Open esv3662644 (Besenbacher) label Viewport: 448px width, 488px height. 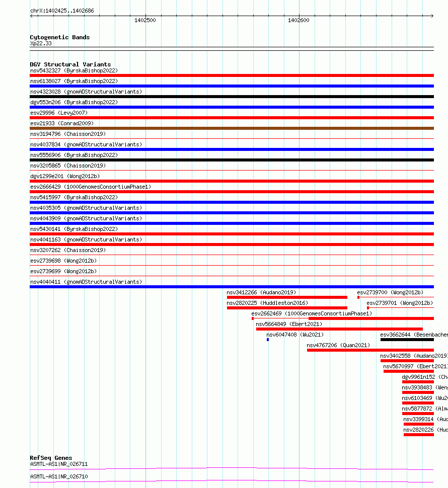pyautogui.click(x=414, y=335)
